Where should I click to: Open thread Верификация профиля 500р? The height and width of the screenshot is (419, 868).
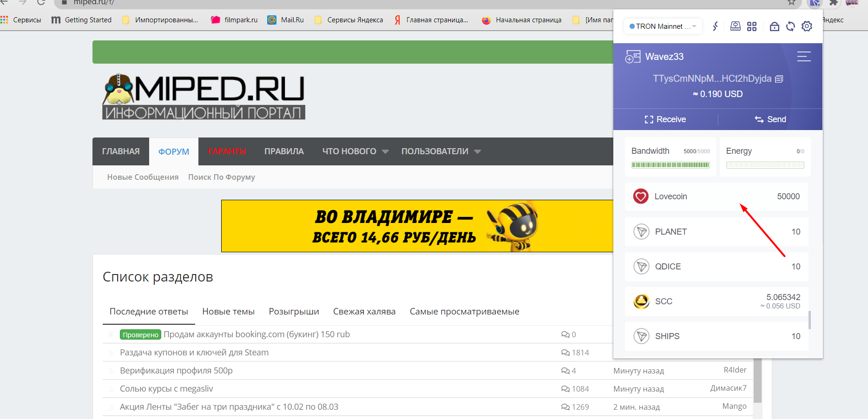tap(176, 371)
